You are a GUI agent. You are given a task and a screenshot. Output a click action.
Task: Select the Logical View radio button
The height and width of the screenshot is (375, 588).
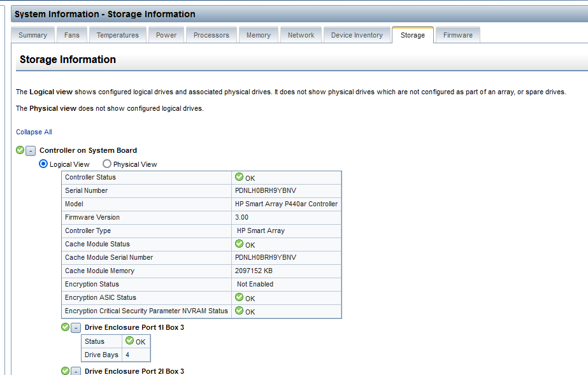(44, 164)
